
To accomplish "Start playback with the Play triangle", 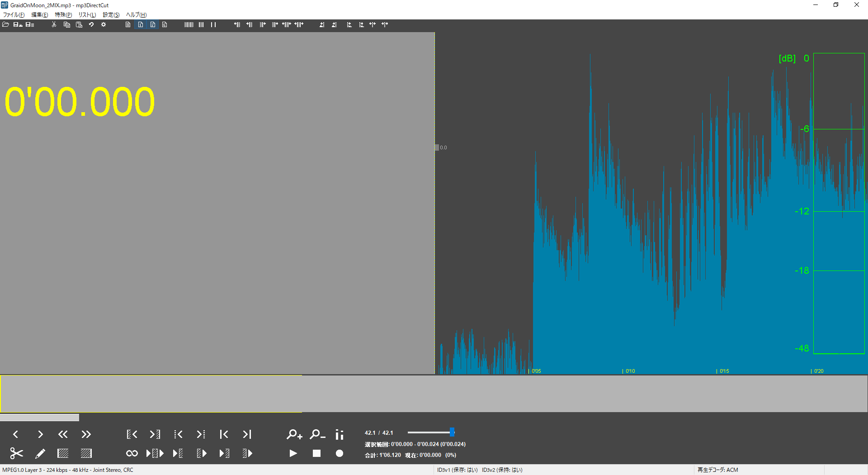I will [x=293, y=453].
